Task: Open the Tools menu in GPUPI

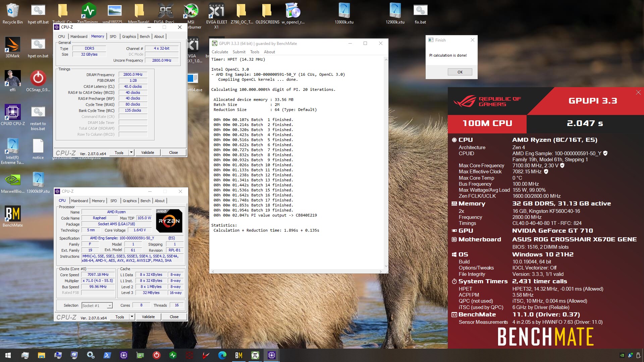Action: (x=255, y=52)
